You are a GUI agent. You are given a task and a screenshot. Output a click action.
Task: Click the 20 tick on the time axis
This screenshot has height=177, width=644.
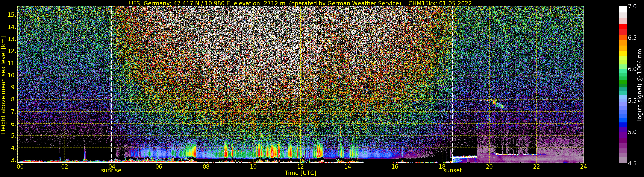click(489, 166)
